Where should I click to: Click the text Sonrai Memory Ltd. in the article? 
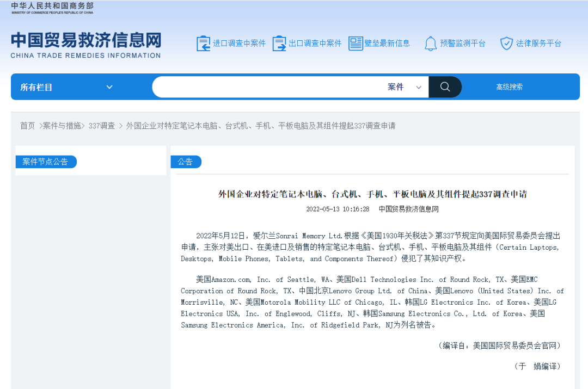309,236
